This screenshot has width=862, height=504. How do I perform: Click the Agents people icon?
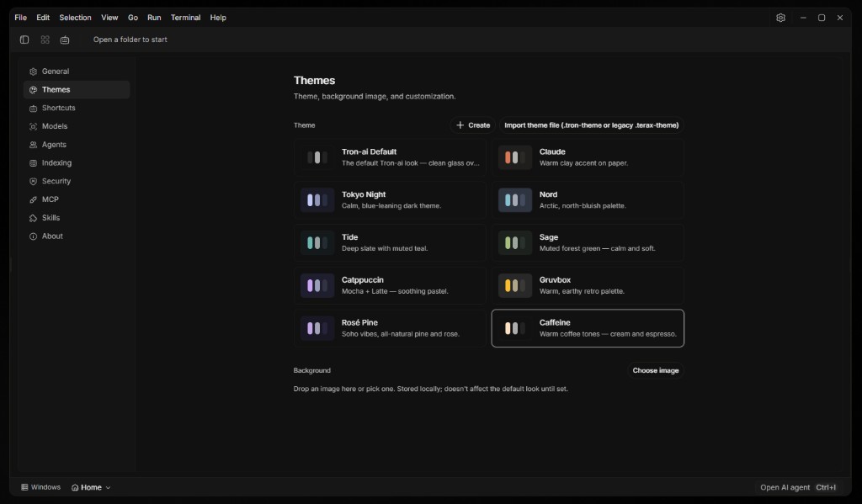(33, 145)
